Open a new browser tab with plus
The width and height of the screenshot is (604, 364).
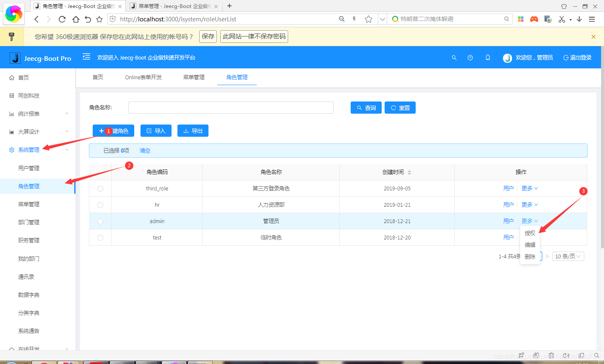click(229, 6)
